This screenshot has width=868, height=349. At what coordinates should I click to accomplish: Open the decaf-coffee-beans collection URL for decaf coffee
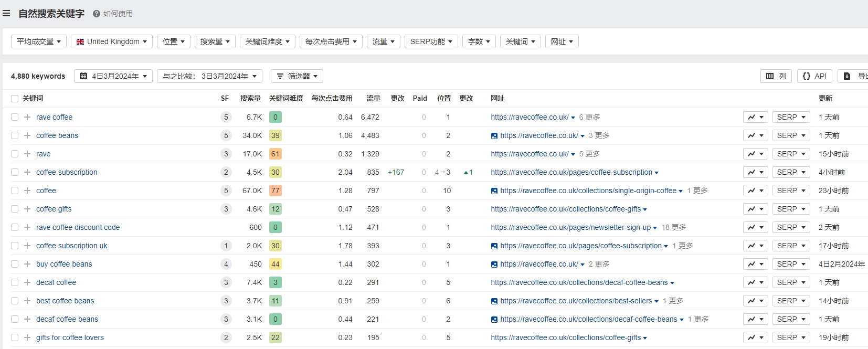579,282
